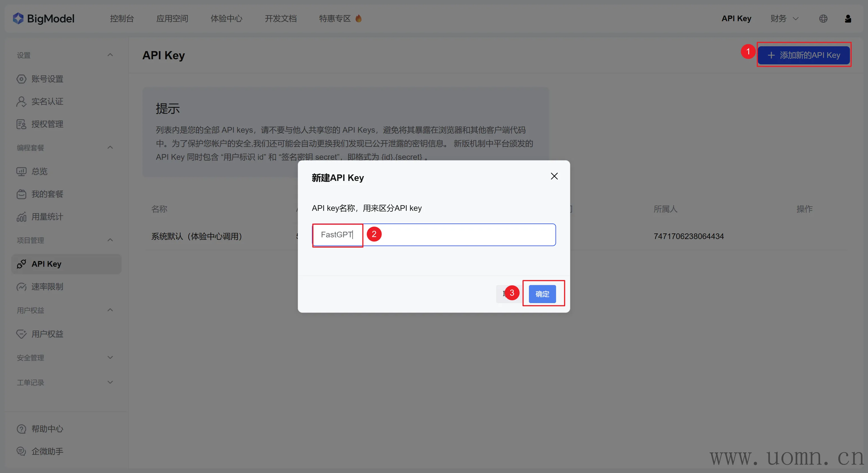Open 企微助手 chat icon
Viewport: 868px width, 473px height.
(x=21, y=451)
